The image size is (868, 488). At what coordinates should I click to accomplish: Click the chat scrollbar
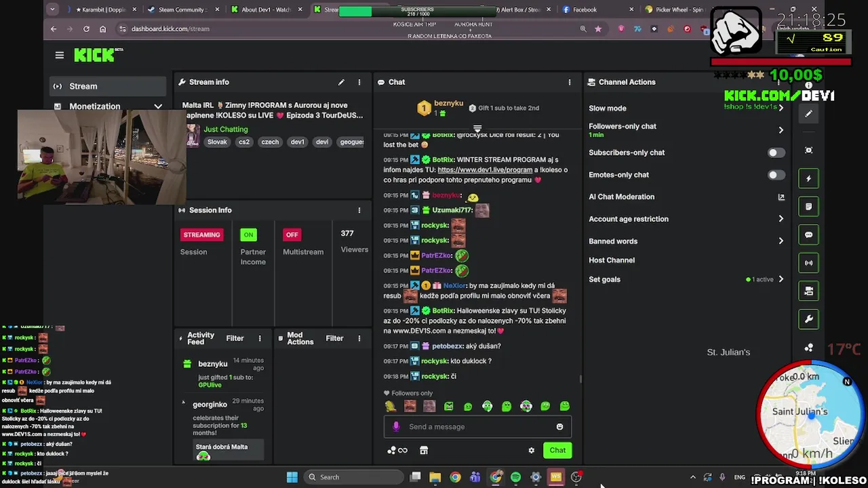coord(580,379)
